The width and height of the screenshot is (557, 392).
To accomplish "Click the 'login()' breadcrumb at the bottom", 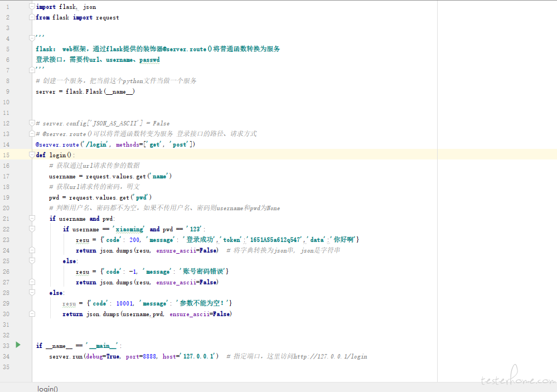I will pyautogui.click(x=47, y=389).
